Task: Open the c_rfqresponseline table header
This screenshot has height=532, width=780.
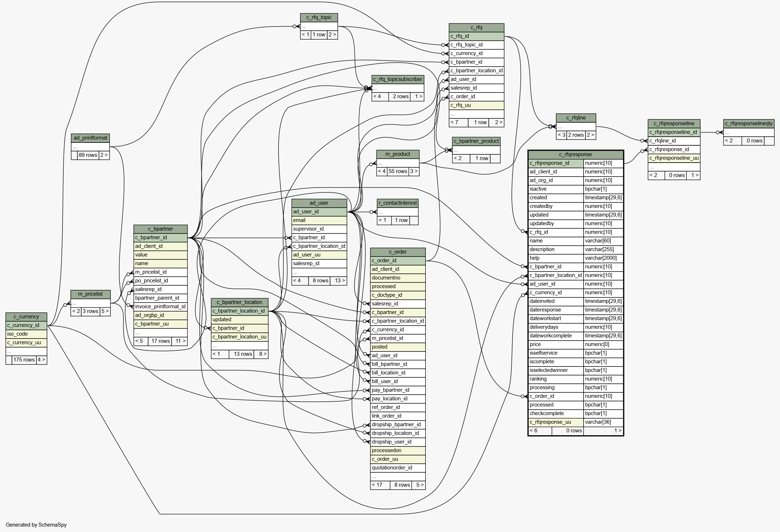Action: (674, 124)
